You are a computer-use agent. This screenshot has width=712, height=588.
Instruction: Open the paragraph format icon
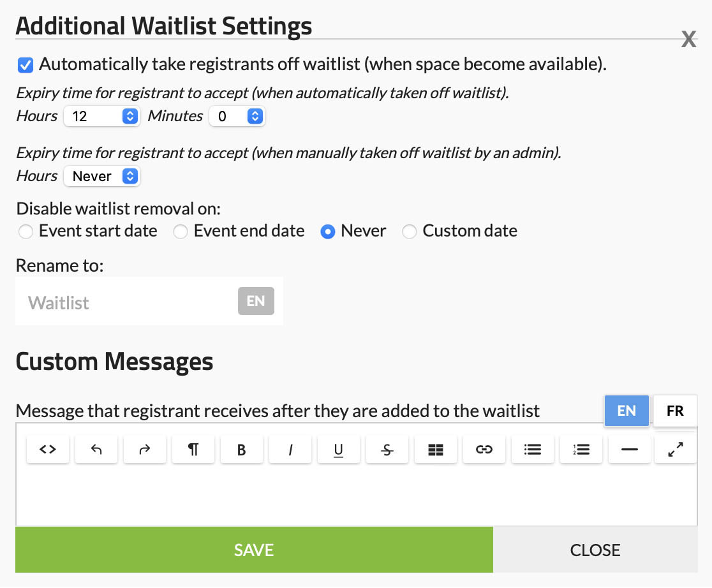coord(193,450)
